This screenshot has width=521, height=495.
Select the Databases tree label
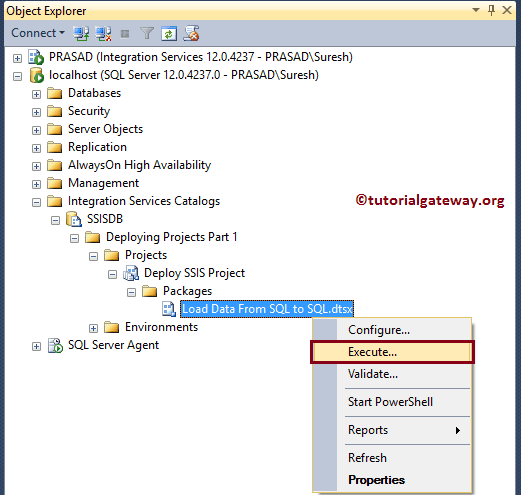click(94, 93)
